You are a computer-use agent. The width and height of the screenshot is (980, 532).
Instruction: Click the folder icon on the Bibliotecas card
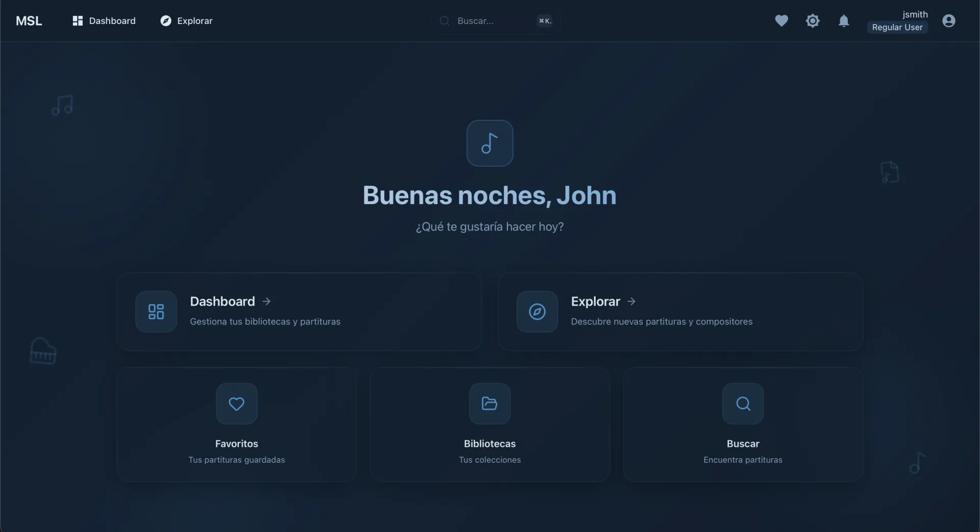(490, 404)
